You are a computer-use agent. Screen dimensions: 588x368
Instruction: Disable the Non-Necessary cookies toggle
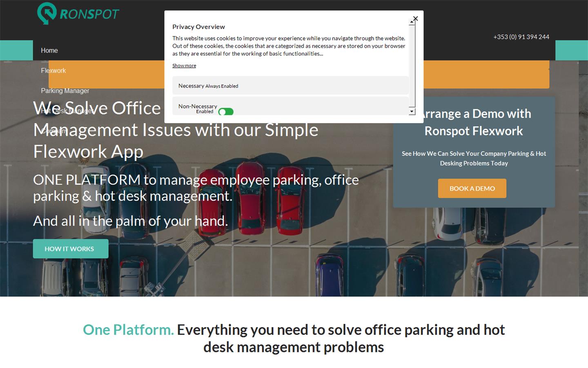226,112
